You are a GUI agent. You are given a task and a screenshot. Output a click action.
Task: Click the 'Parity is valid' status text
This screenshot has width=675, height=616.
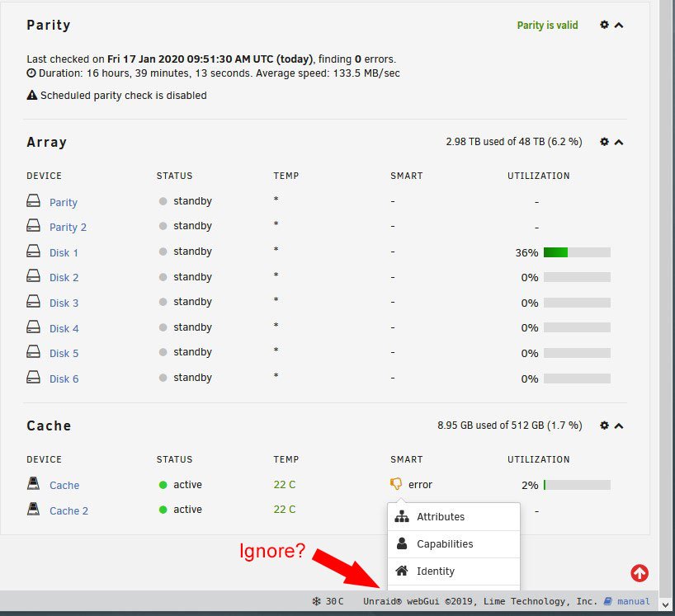click(x=547, y=26)
